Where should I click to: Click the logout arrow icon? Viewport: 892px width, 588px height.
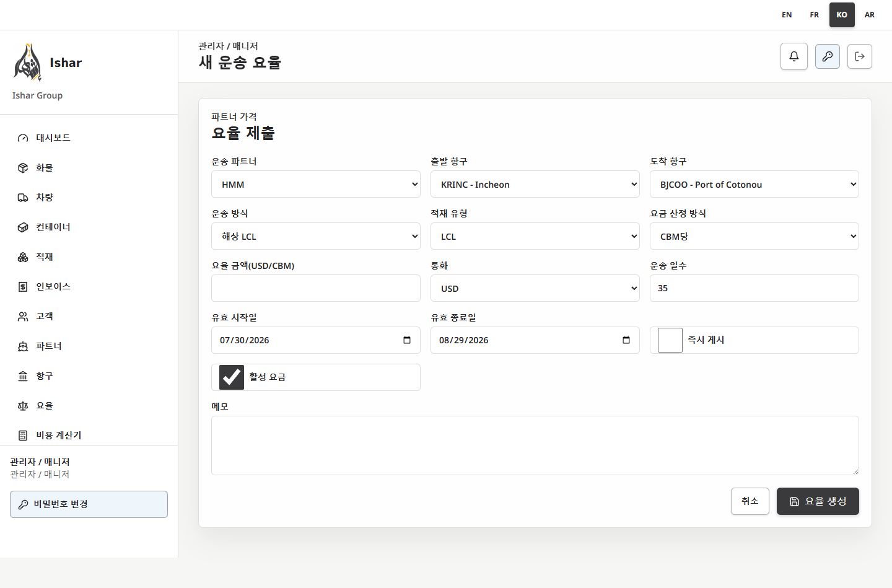pos(860,56)
